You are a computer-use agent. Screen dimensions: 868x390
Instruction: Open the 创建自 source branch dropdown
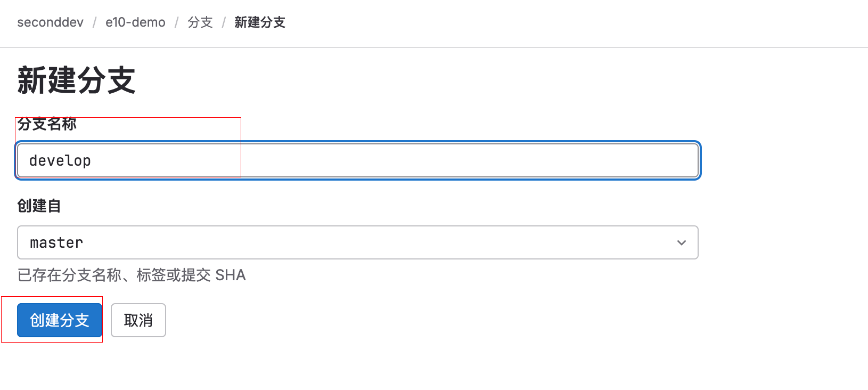tap(357, 242)
